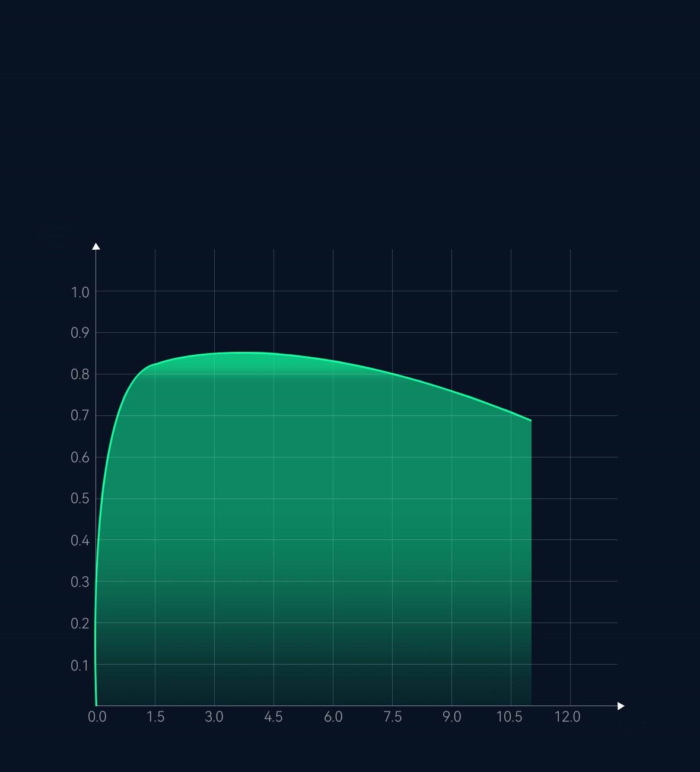Click the 0.8 y-axis tick label

click(80, 374)
